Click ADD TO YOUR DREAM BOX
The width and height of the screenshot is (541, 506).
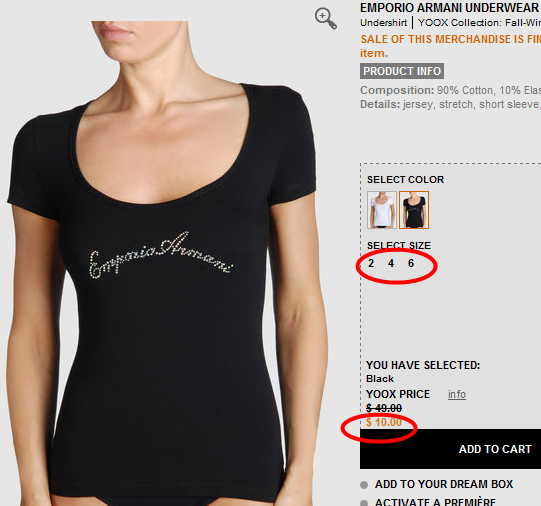[444, 484]
